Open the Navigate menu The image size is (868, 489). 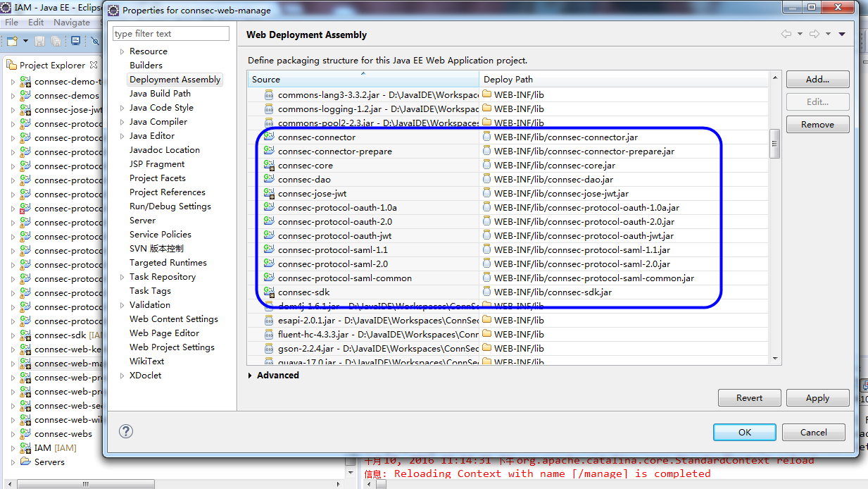[71, 23]
